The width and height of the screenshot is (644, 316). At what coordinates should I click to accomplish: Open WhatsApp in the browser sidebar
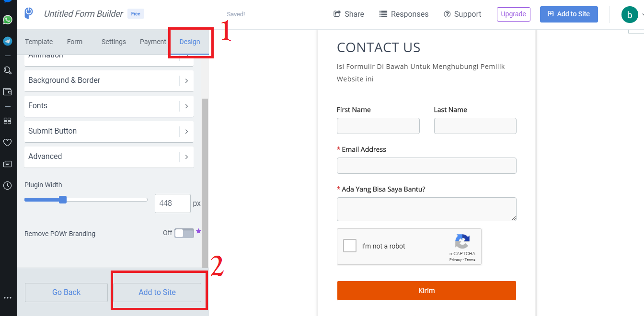[x=8, y=20]
